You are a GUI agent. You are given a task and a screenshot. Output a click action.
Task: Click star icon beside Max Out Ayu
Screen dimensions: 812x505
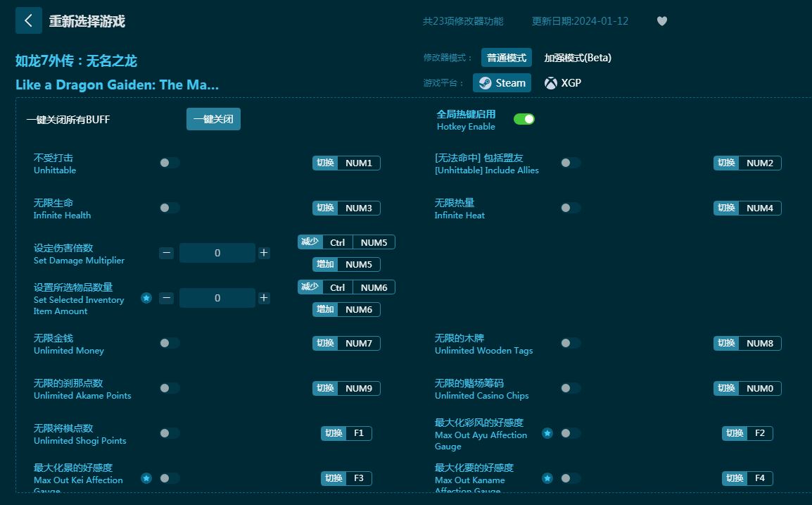[547, 433]
